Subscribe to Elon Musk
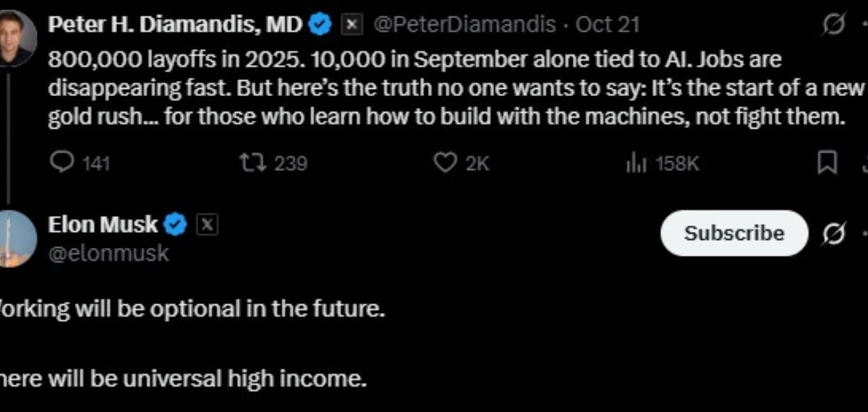The width and height of the screenshot is (868, 412). point(733,233)
